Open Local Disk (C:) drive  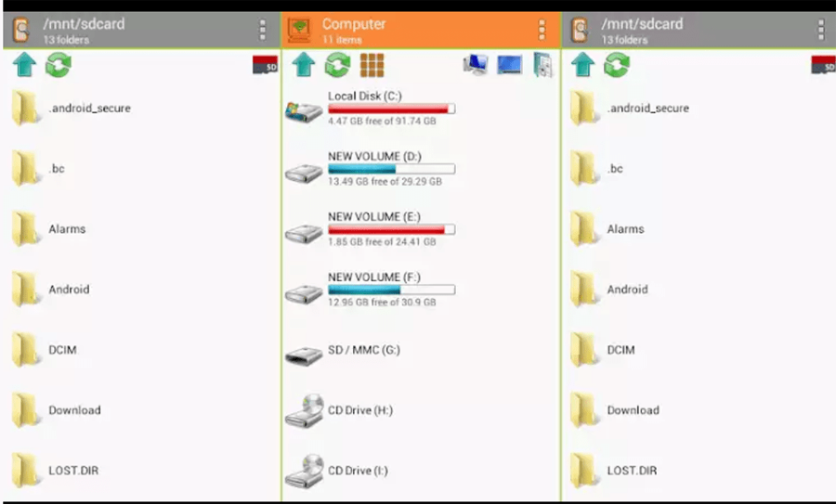[x=421, y=109]
